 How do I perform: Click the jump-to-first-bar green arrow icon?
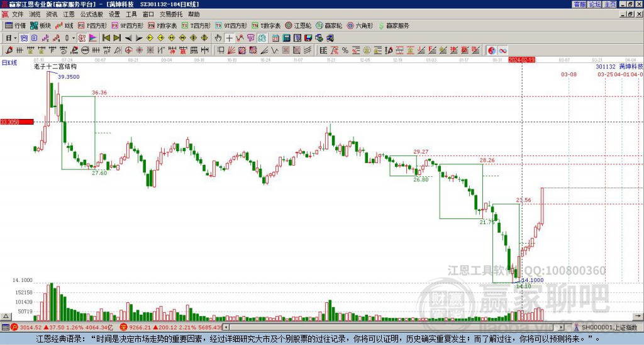coord(106,38)
